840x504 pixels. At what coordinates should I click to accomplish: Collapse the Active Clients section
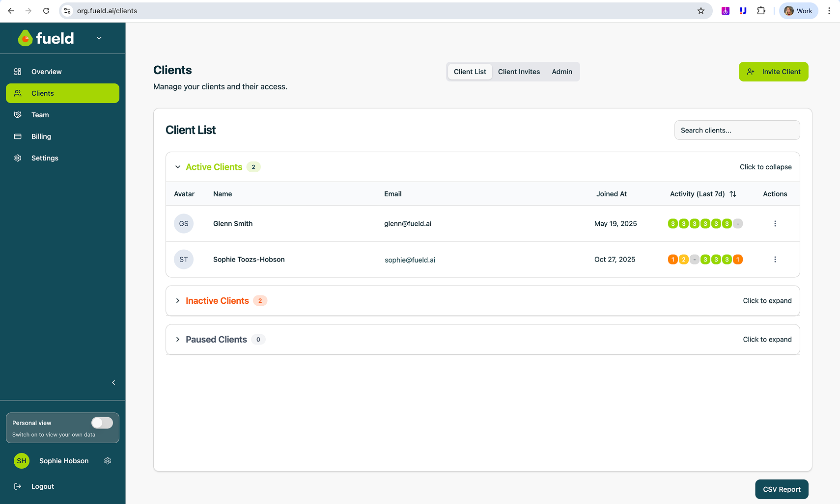[178, 167]
